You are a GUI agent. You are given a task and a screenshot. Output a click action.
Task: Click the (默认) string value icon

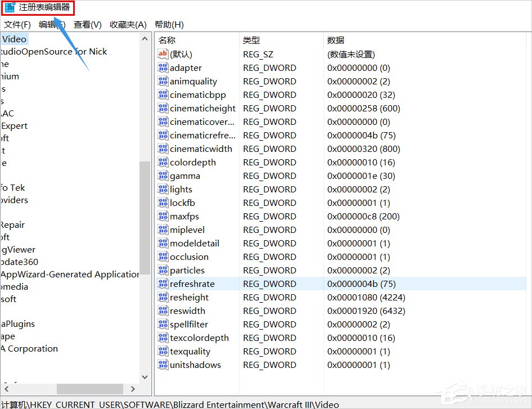click(x=162, y=54)
